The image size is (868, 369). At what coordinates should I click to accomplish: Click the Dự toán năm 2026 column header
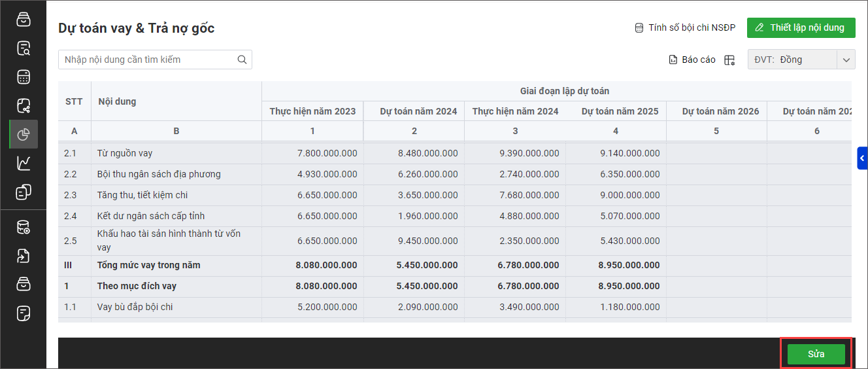(x=716, y=111)
